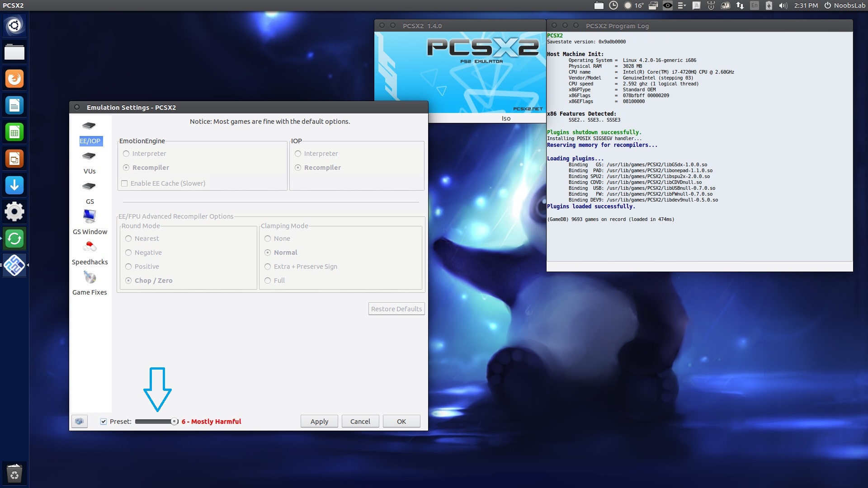Select IOP Interpreter option

coord(316,154)
